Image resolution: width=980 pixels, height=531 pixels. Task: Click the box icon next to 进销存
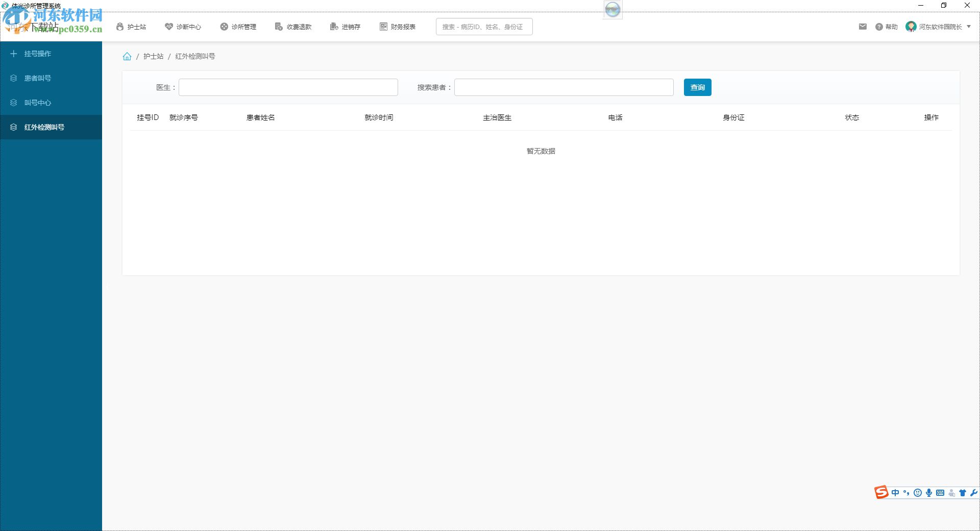point(334,27)
